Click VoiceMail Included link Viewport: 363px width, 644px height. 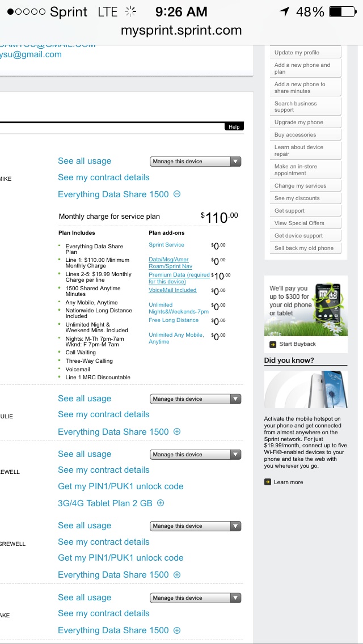click(x=172, y=290)
